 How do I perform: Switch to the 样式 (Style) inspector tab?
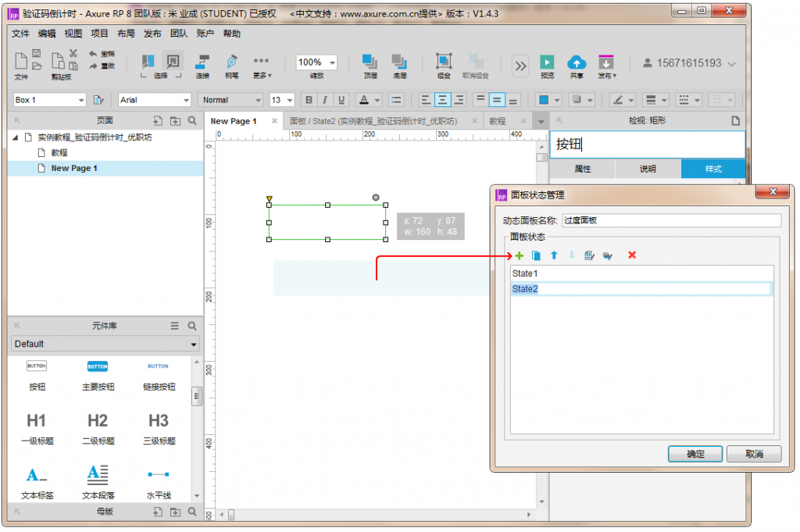click(712, 169)
